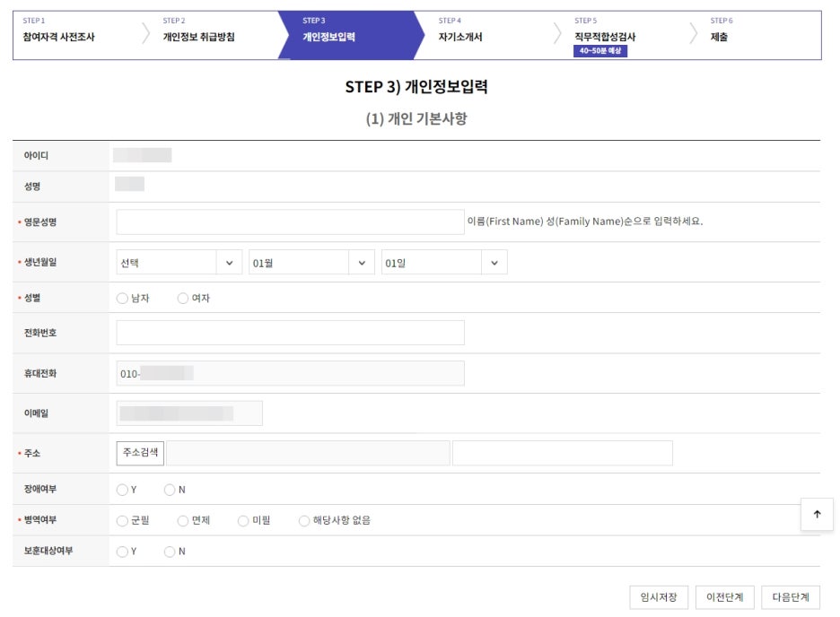Click the 주소검색 address search button
Image resolution: width=840 pixels, height=617 pixels.
[142, 453]
